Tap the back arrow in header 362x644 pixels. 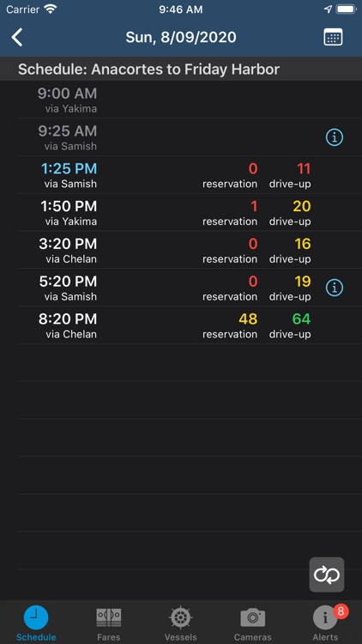(x=17, y=38)
